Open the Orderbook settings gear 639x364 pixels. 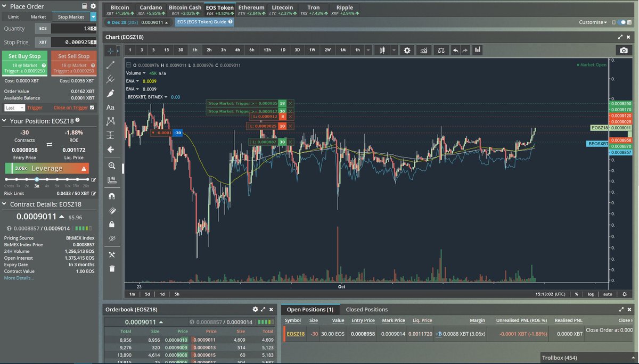[255, 309]
